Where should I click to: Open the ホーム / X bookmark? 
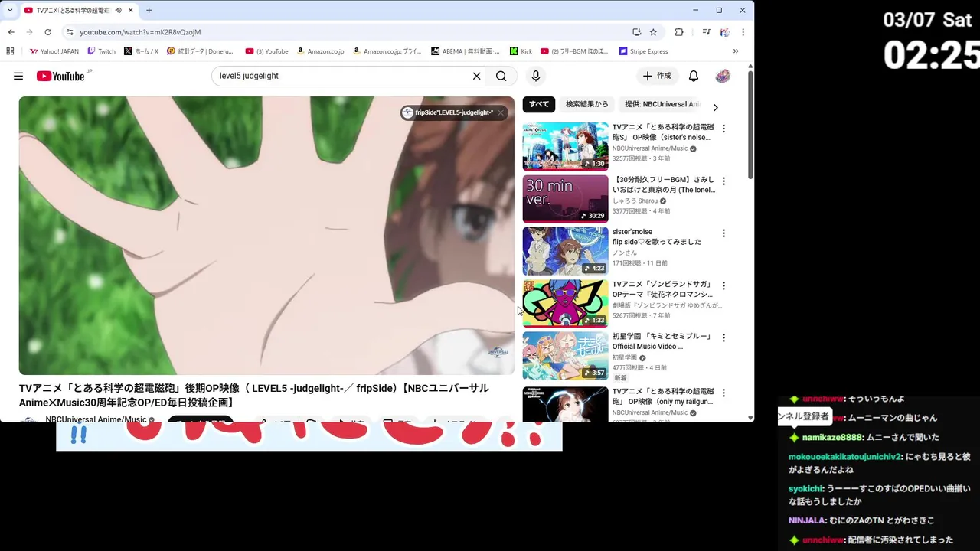141,51
